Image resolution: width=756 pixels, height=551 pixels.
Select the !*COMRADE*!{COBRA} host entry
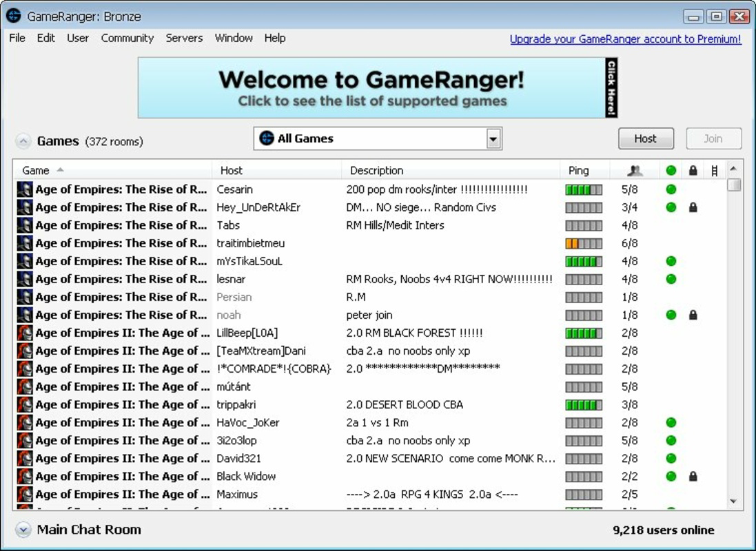274,368
